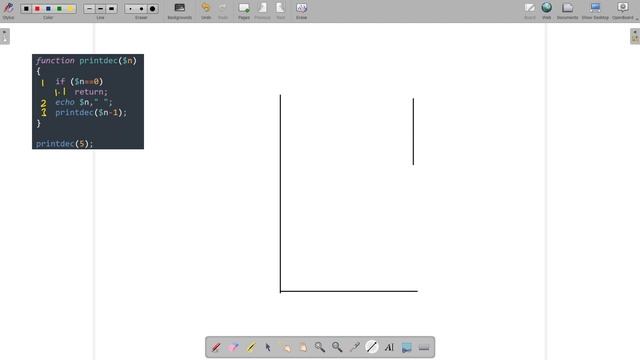Select the laser pointer tool
This screenshot has height=360, width=640.
point(354,347)
